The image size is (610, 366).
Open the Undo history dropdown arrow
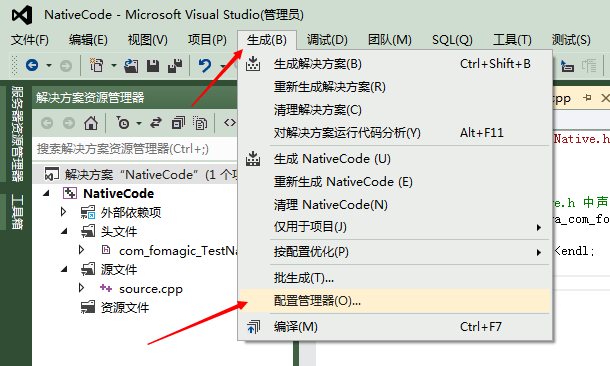(223, 66)
